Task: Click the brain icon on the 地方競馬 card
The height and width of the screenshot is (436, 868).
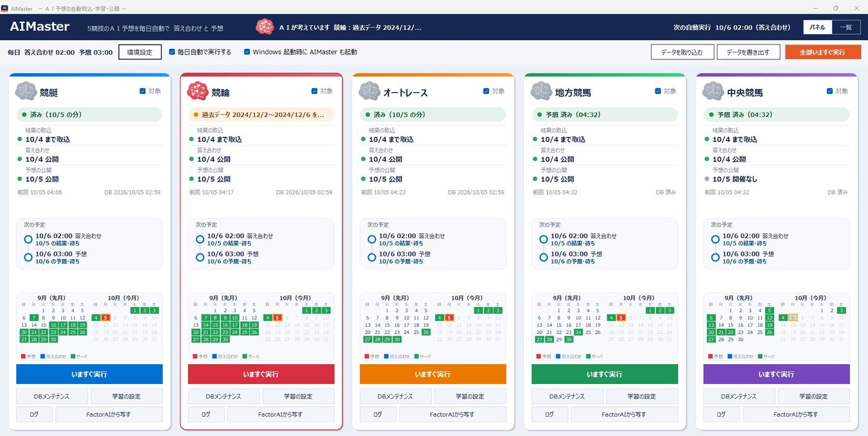Action: click(541, 92)
